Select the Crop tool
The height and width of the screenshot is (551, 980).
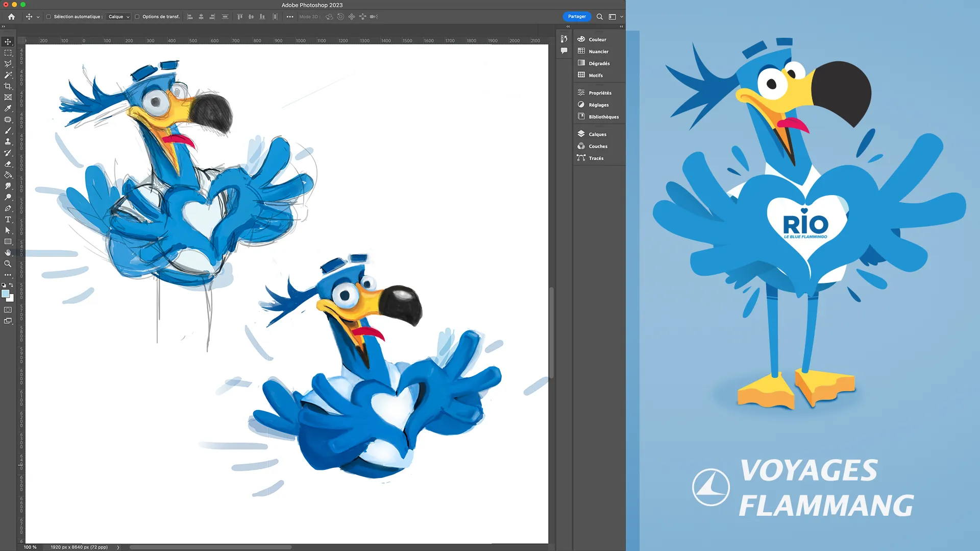tap(8, 86)
